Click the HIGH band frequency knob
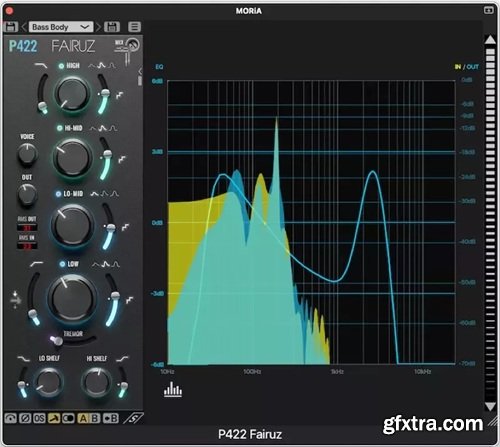500x447 pixels. click(x=72, y=94)
